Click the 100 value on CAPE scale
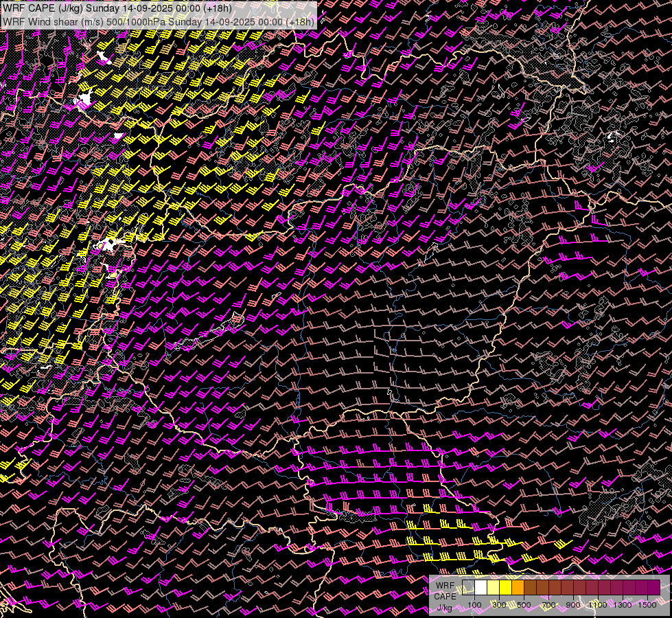 tap(474, 605)
